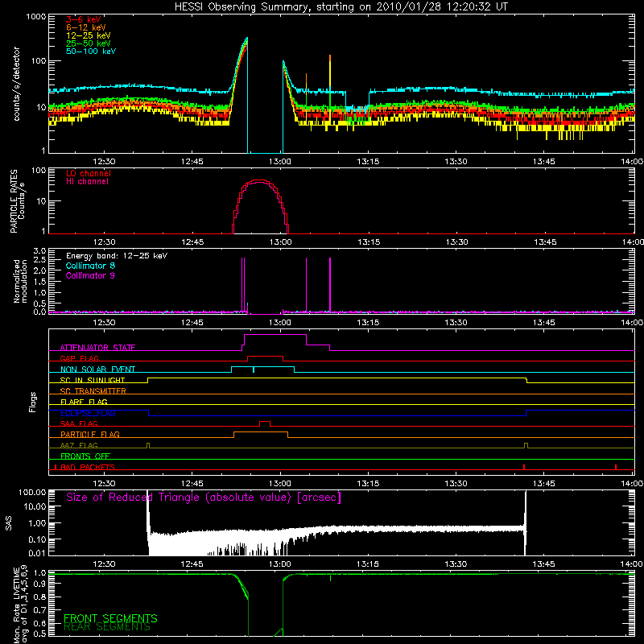Select the orange 6-12 keV legend entry
644x644 pixels.
pyautogui.click(x=86, y=27)
